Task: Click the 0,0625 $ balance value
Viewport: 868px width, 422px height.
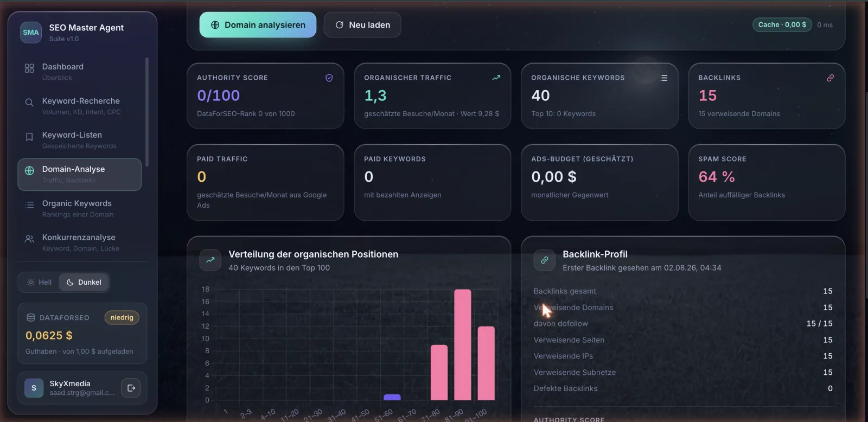Action: (49, 336)
